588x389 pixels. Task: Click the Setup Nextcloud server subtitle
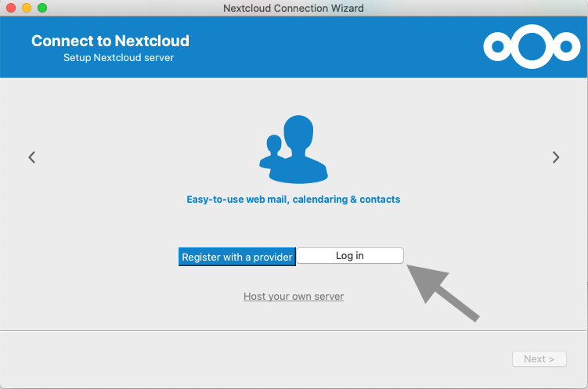tap(118, 58)
